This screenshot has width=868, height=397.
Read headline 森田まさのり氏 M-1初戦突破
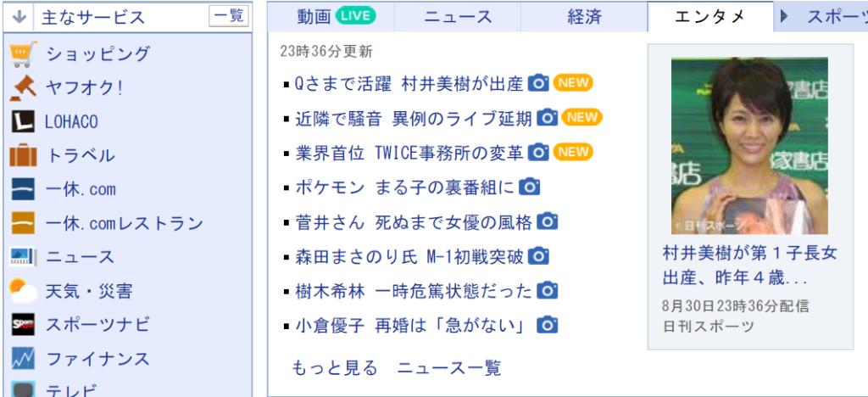pyautogui.click(x=409, y=256)
